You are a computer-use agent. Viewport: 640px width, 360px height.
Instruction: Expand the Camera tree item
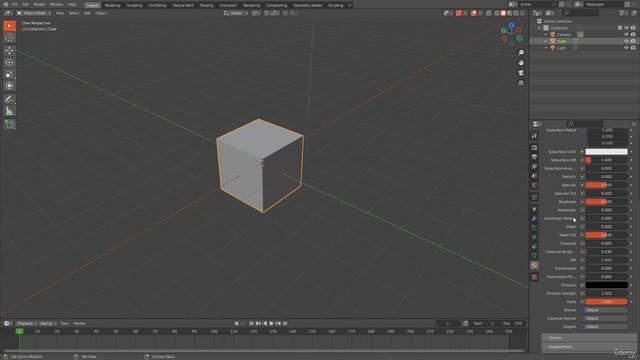pyautogui.click(x=546, y=35)
